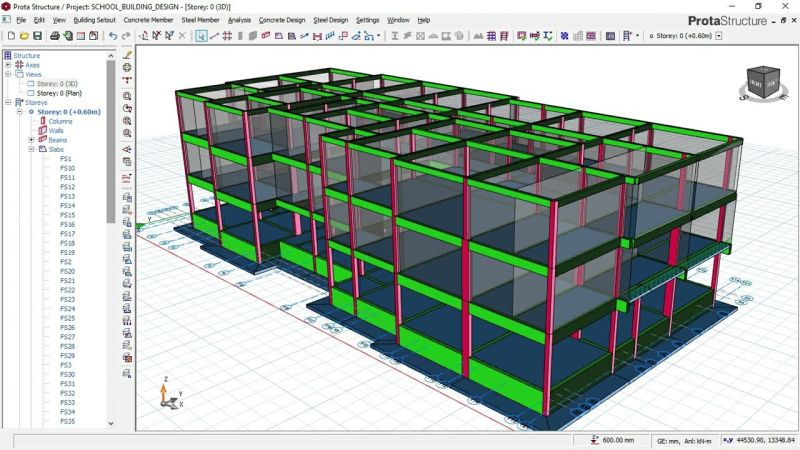The height and width of the screenshot is (450, 800).
Task: Open the Analysis menu
Action: (239, 20)
